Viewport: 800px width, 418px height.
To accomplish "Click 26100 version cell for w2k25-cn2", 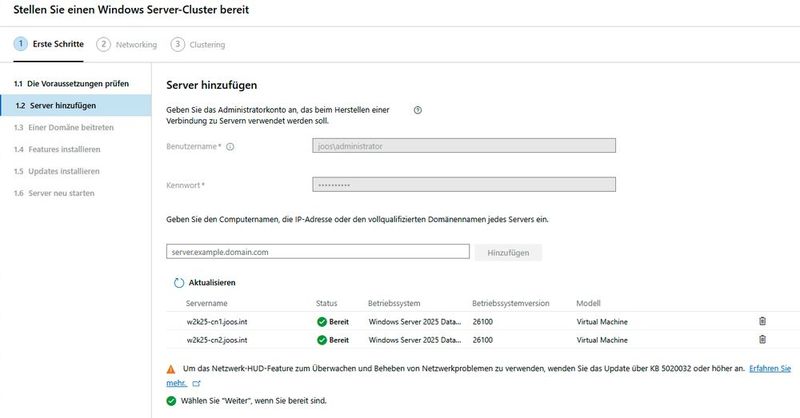I will 483,340.
